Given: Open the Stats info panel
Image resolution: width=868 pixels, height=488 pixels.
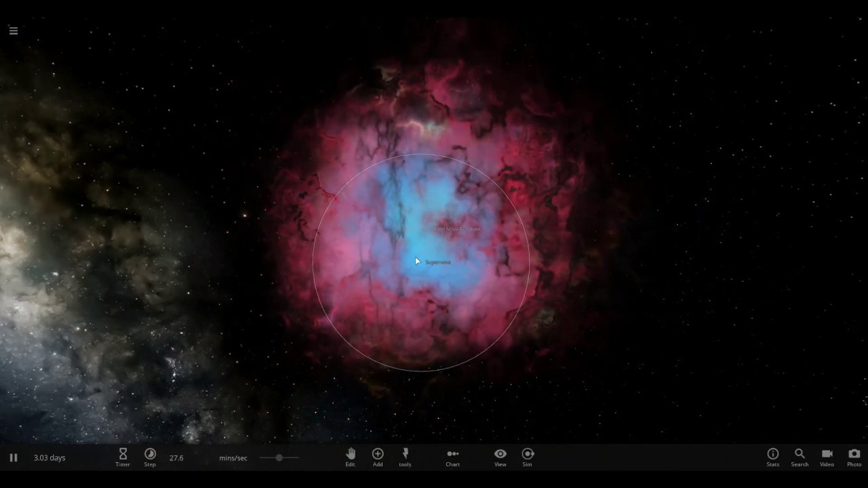Looking at the screenshot, I should 773,457.
